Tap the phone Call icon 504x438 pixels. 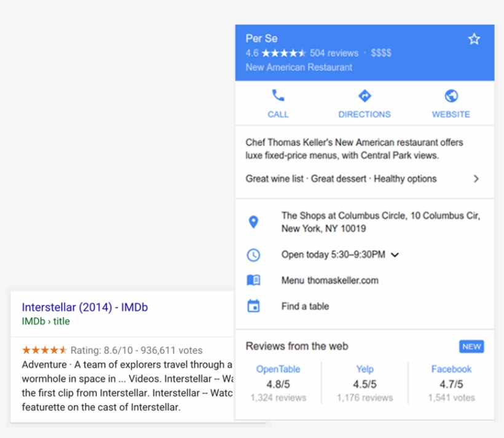click(278, 95)
